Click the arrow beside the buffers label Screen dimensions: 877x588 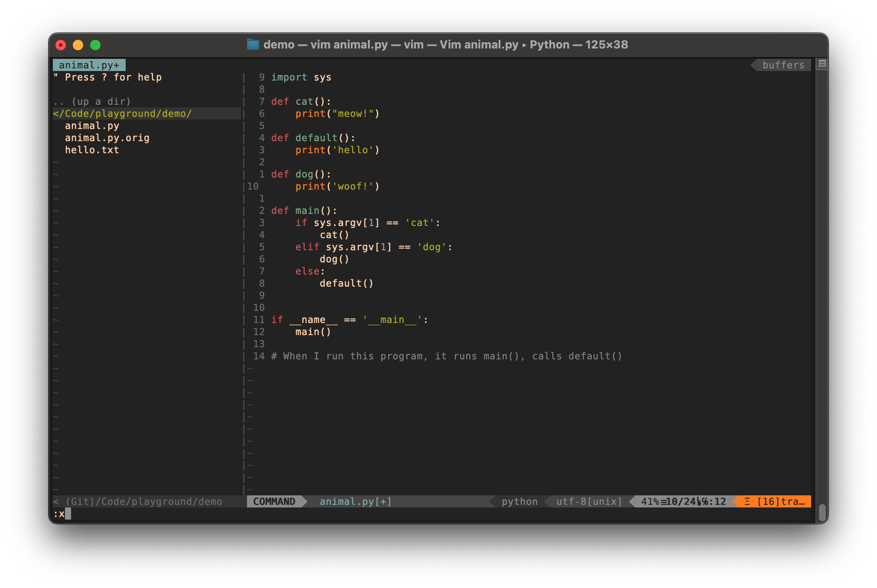(754, 65)
